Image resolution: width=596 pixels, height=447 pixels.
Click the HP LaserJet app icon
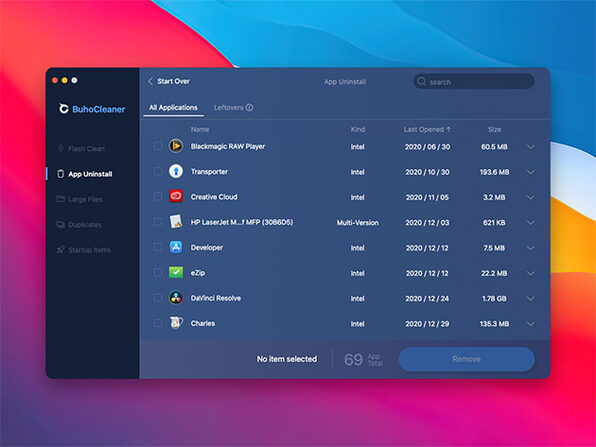coord(176,222)
